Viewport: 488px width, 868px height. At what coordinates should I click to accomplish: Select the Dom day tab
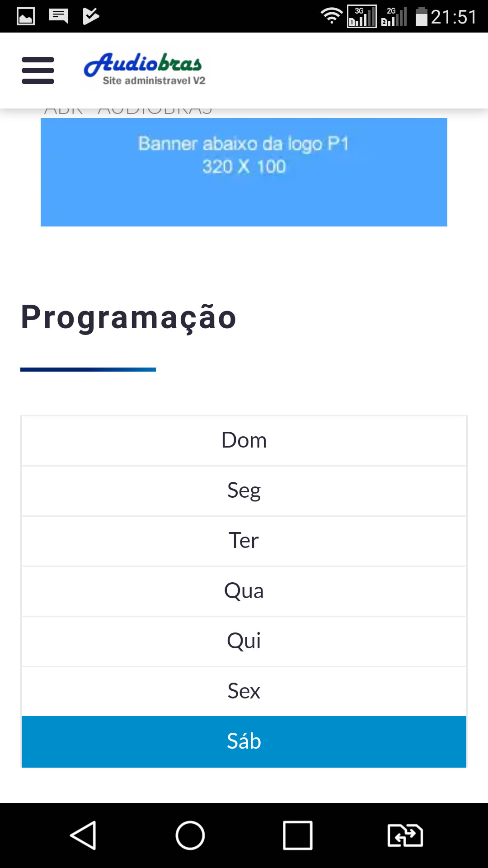244,441
